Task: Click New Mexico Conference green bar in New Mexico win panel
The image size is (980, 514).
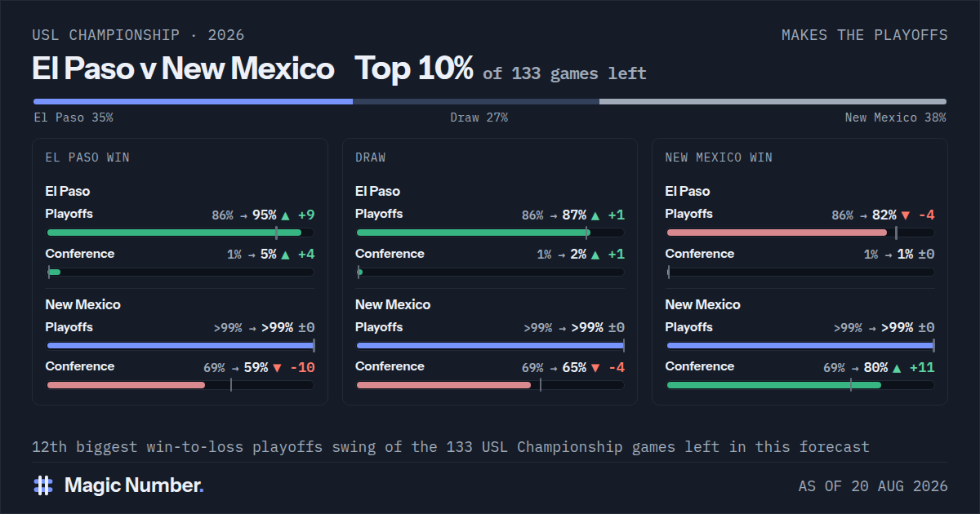Action: 774,385
